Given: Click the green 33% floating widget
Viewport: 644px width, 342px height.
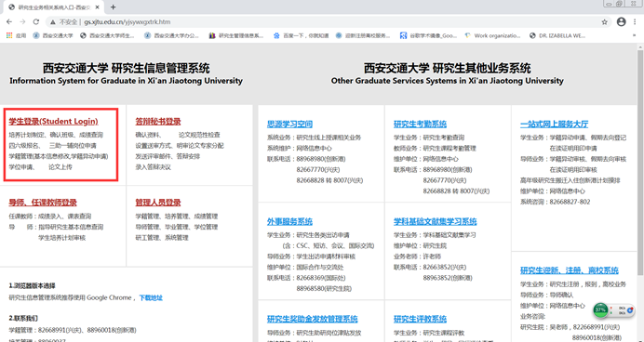Looking at the screenshot, I should 601,309.
